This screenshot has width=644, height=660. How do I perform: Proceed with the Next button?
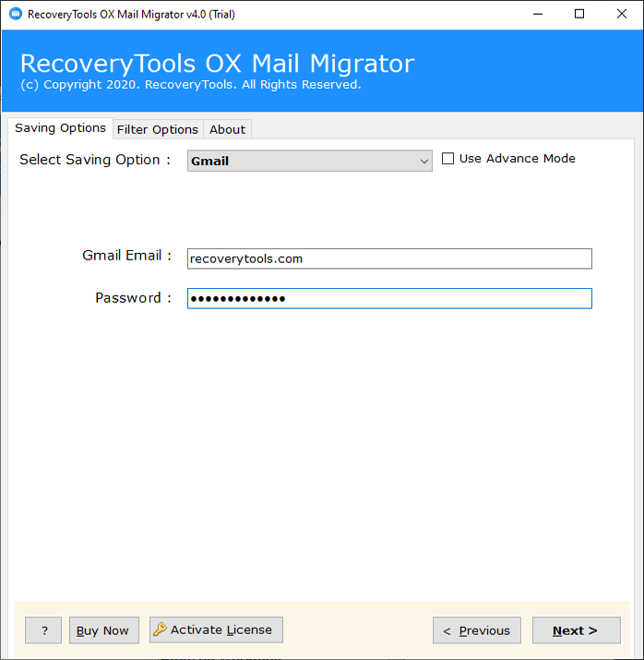pos(577,630)
